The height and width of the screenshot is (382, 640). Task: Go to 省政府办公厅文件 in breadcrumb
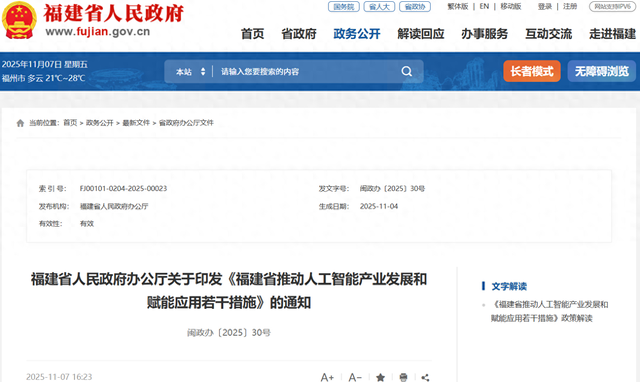tap(186, 123)
